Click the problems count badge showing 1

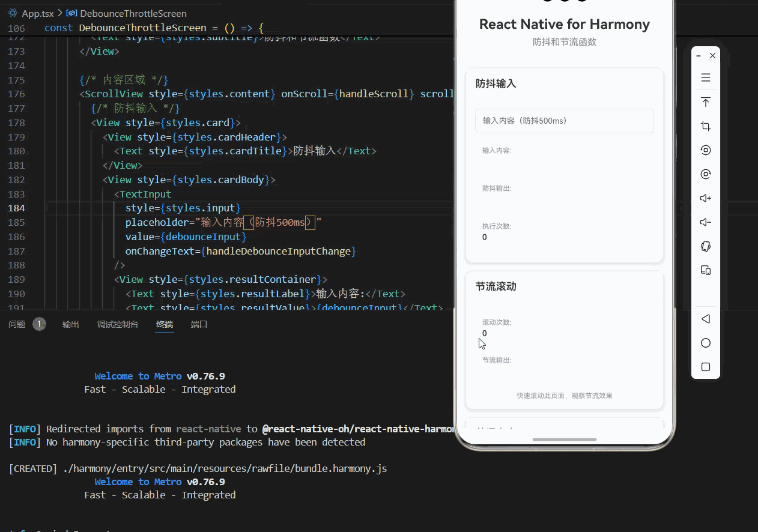pyautogui.click(x=39, y=324)
